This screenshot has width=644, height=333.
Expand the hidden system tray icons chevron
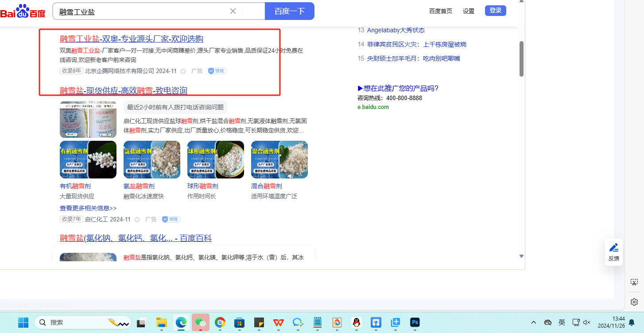coord(534,322)
